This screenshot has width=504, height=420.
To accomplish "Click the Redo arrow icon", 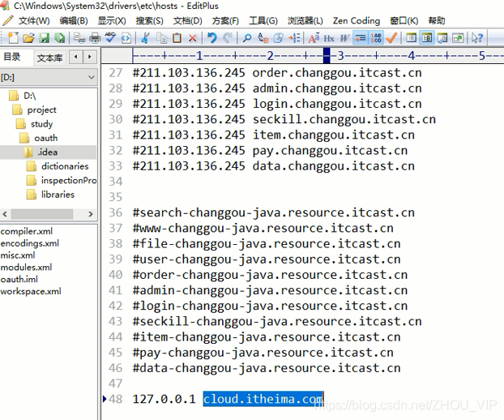I will point(228,38).
